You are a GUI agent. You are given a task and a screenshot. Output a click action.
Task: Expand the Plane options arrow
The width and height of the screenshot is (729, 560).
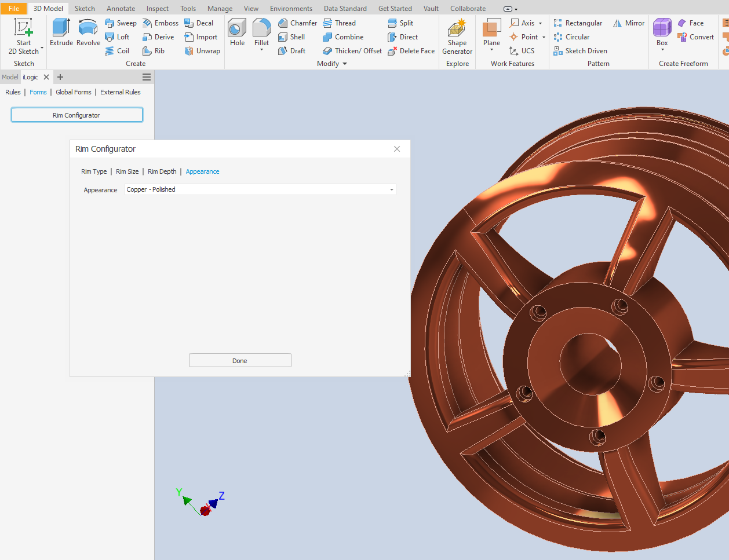(x=491, y=50)
